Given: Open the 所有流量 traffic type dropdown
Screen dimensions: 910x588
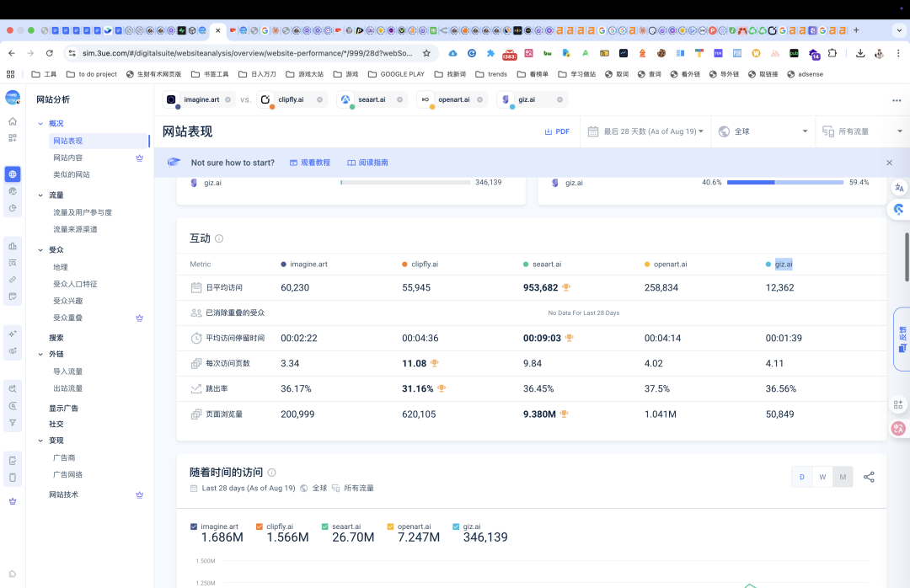Looking at the screenshot, I should coord(863,131).
